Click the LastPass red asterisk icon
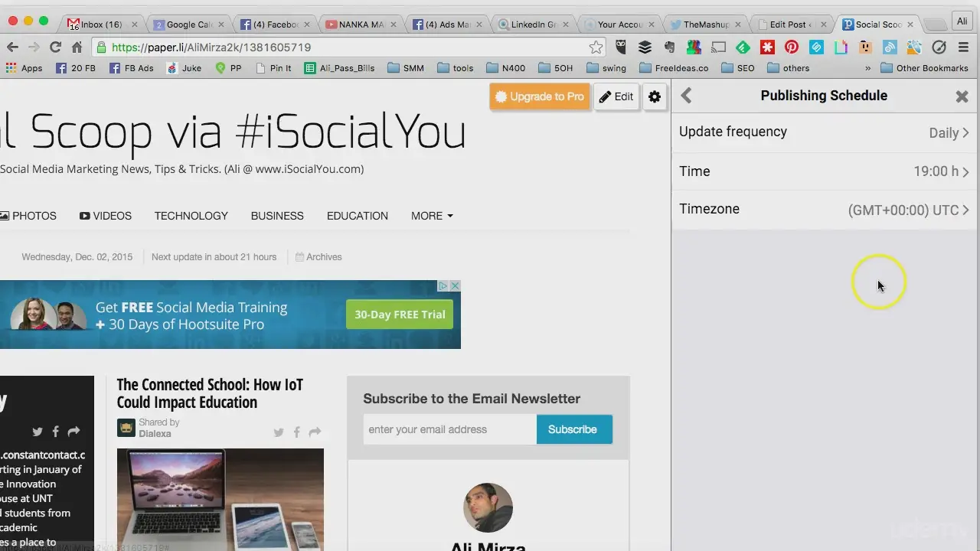The width and height of the screenshot is (980, 551). [x=767, y=47]
